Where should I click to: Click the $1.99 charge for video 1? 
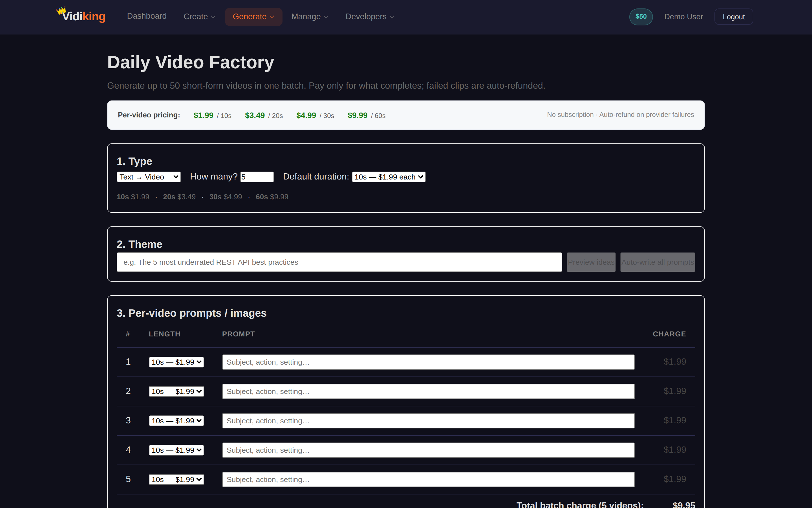(x=674, y=362)
